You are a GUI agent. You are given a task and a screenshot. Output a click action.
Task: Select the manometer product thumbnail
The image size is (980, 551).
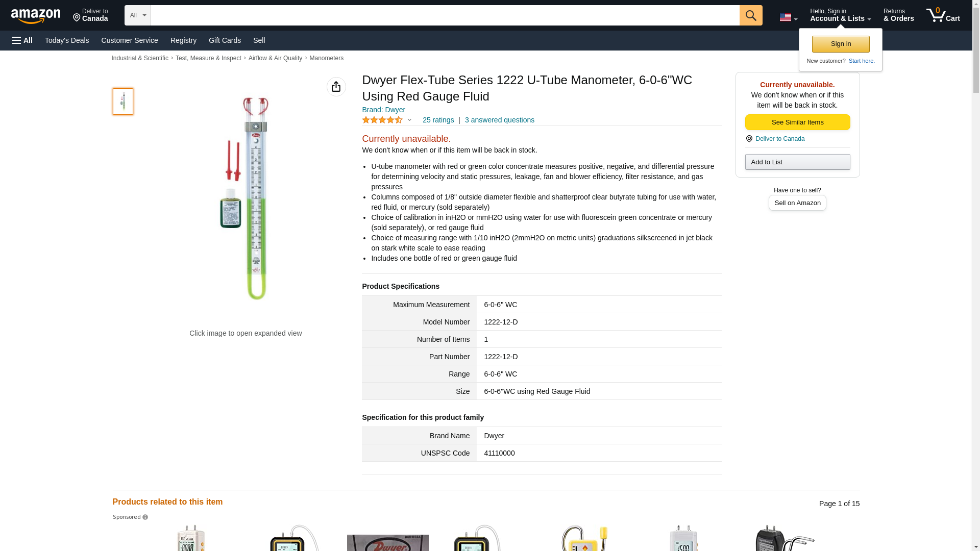point(123,101)
